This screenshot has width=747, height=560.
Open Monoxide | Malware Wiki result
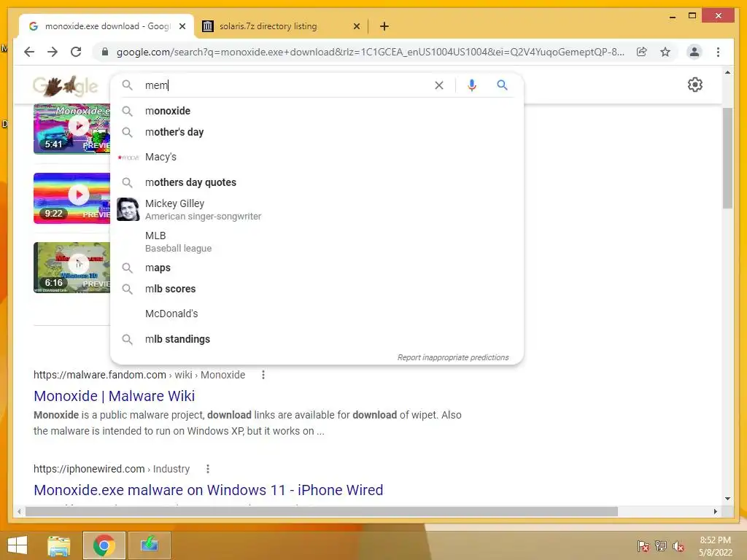(115, 396)
